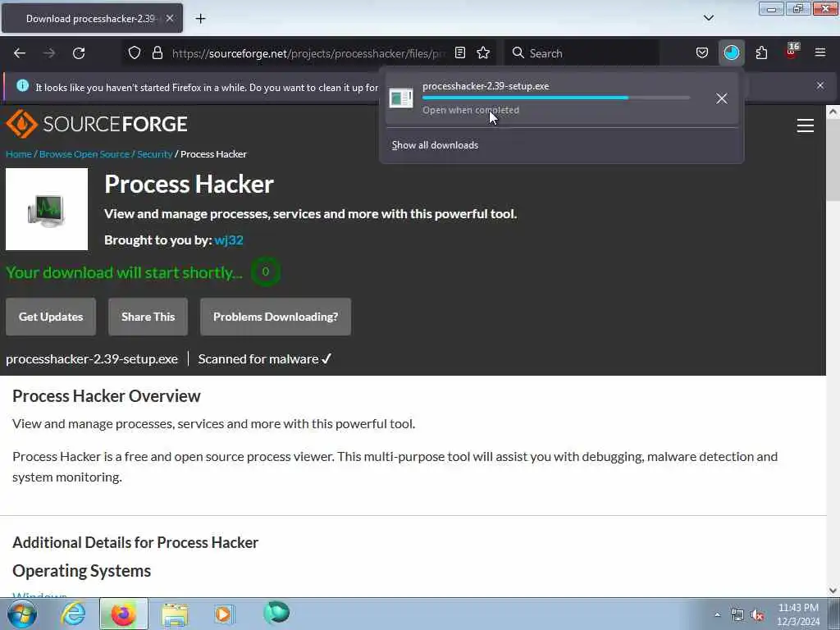The width and height of the screenshot is (840, 630).
Task: Click the processhacker-2.39-setup.exe download file icon
Action: (x=400, y=98)
